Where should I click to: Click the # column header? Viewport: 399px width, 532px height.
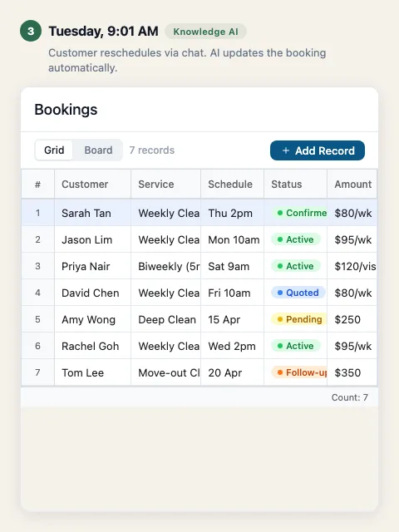[37, 184]
